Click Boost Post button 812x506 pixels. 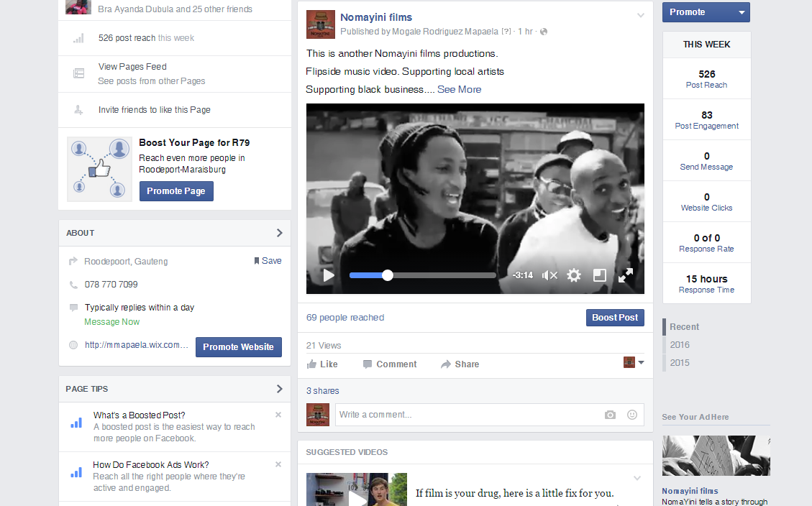click(615, 318)
